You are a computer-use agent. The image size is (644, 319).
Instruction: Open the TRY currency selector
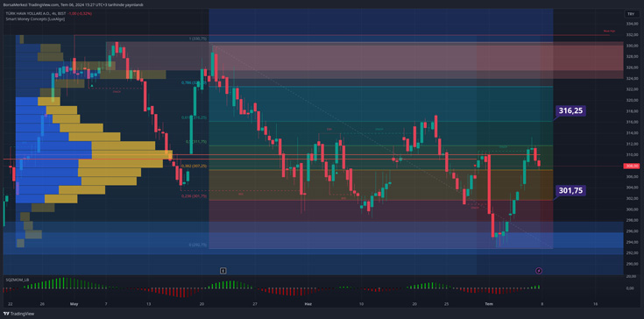click(x=630, y=14)
